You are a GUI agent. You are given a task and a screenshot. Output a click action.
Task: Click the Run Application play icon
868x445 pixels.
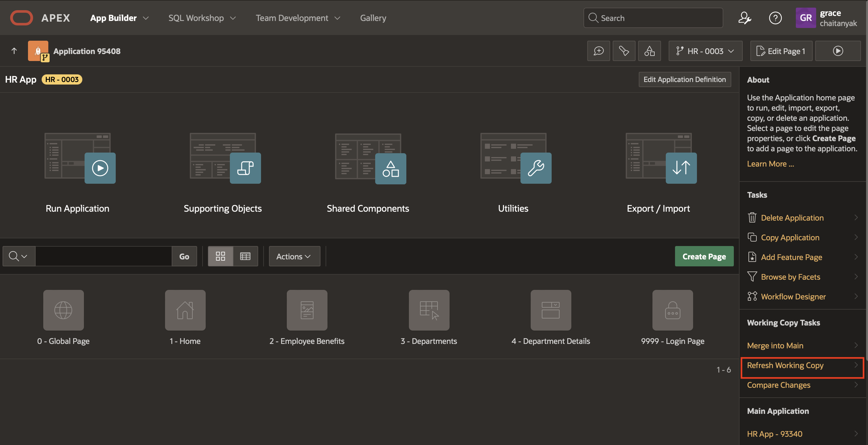(100, 168)
